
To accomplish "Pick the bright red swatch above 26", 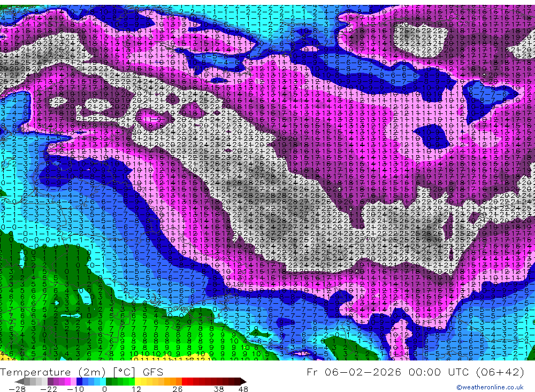I will 185,382.
